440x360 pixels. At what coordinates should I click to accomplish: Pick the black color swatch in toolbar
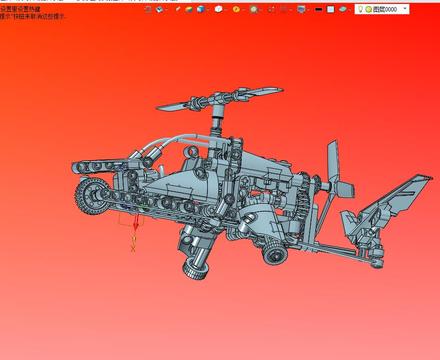(318, 9)
